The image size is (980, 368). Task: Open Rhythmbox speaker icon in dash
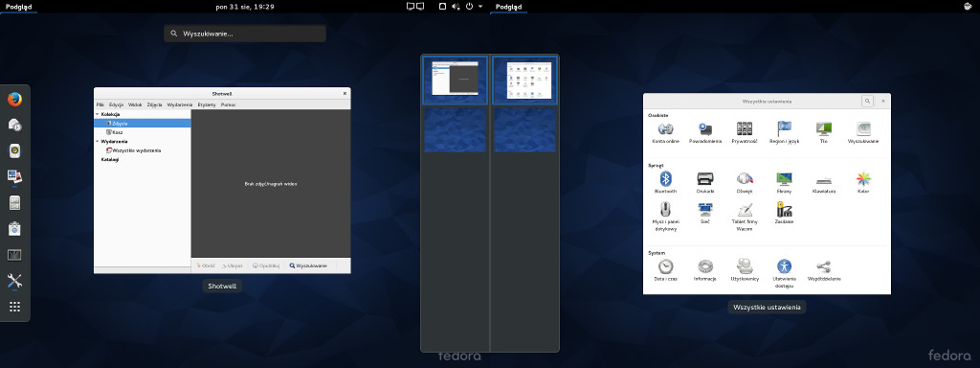coord(15,150)
